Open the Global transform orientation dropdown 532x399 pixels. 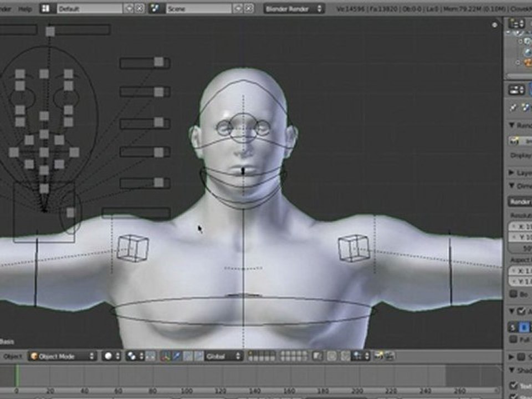(223, 356)
